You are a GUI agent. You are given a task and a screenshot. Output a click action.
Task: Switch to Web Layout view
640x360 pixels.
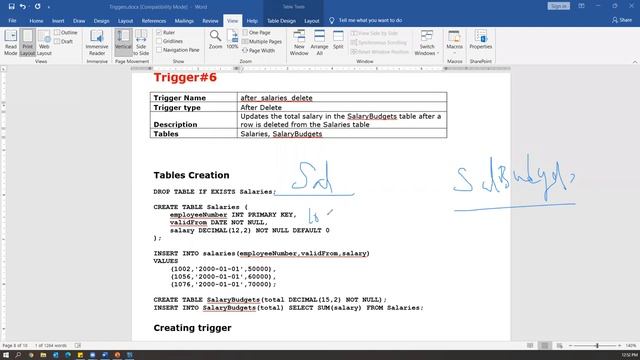tap(44, 42)
